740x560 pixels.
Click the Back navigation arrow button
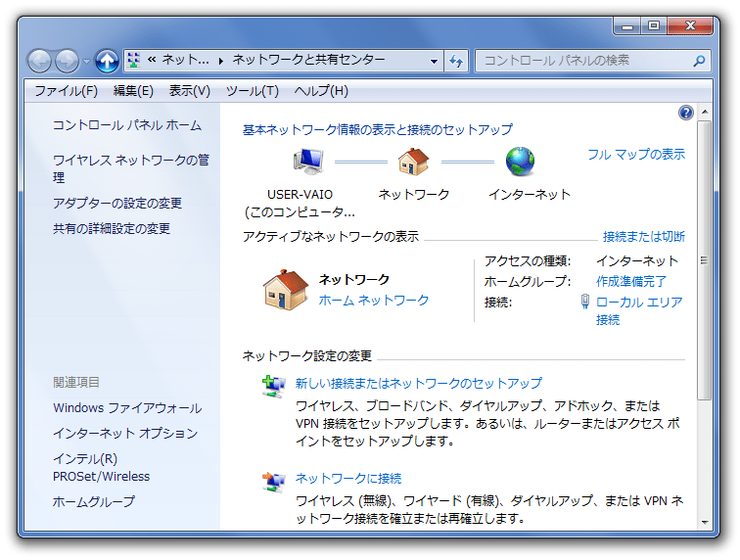pyautogui.click(x=39, y=61)
